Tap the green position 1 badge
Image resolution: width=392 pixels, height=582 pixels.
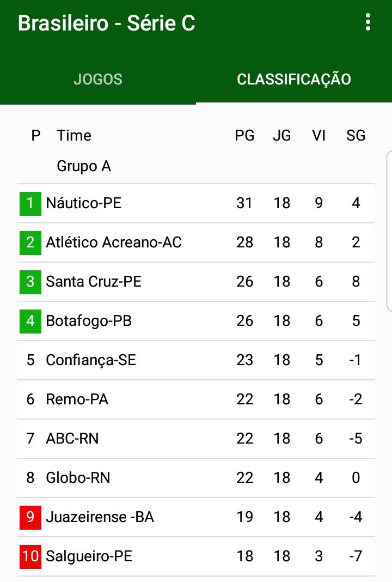[x=30, y=203]
